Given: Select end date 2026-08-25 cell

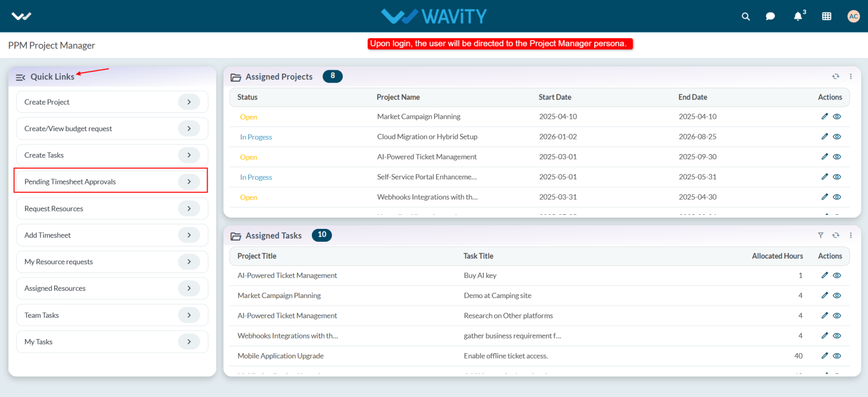Looking at the screenshot, I should point(697,137).
